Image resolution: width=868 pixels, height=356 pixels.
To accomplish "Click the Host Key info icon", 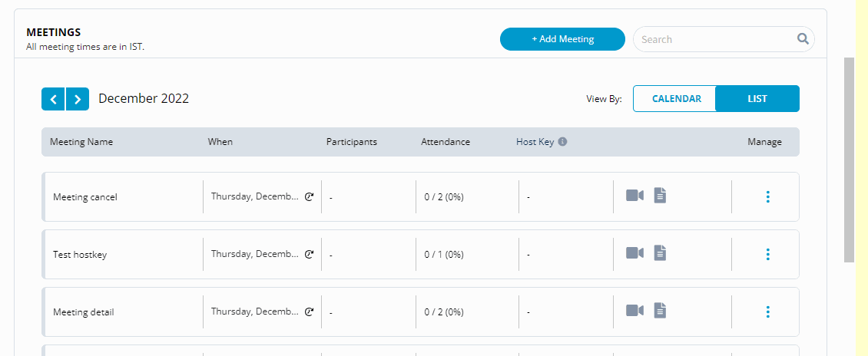I will [562, 142].
